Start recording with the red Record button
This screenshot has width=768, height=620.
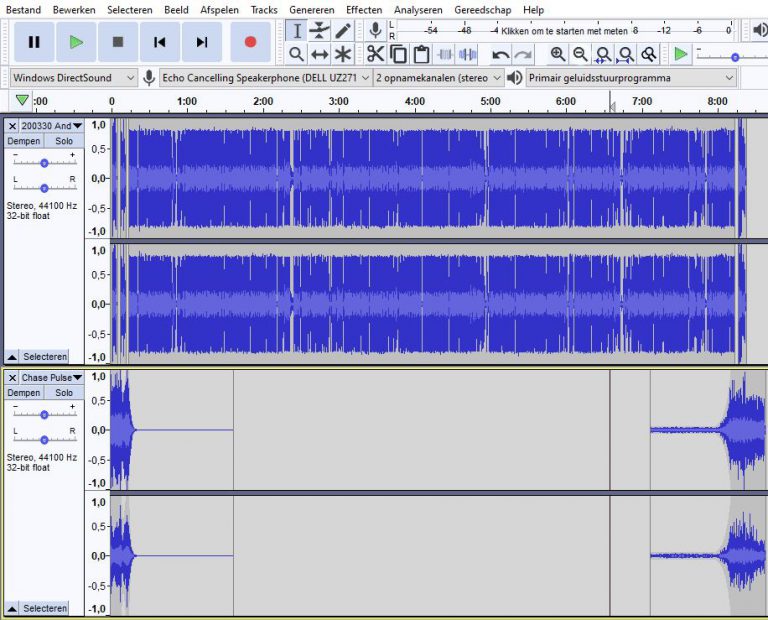point(250,42)
